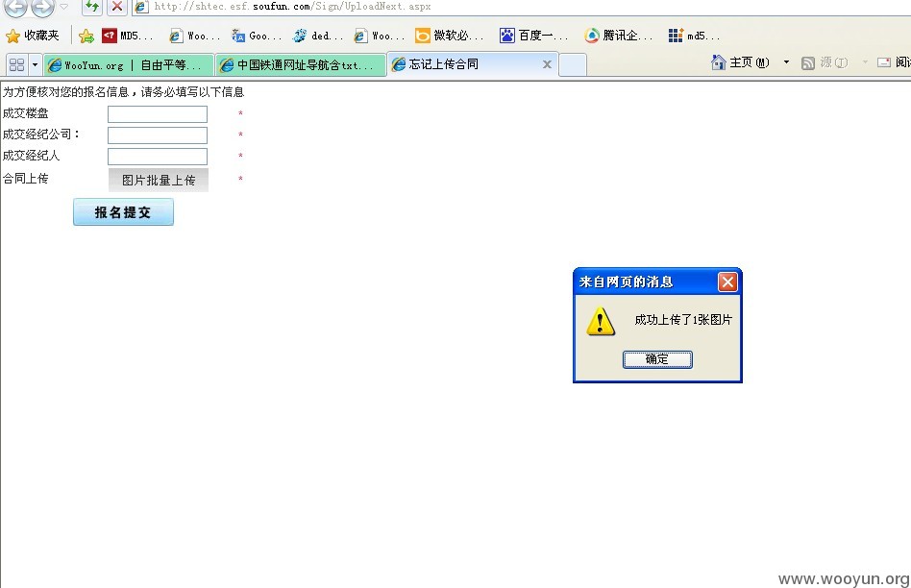Open the ded... bookmark
This screenshot has height=588, width=911.
click(x=318, y=36)
